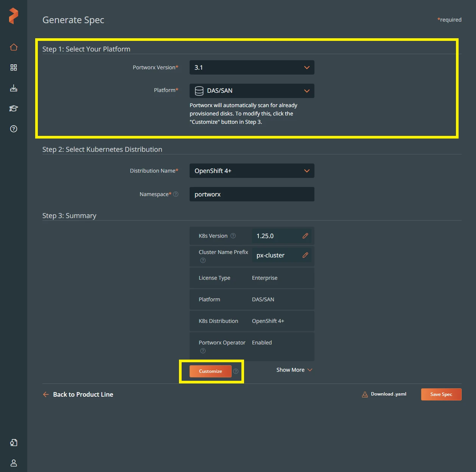The height and width of the screenshot is (472, 476).
Task: Click the Portworx Operator help icon
Action: click(x=203, y=351)
